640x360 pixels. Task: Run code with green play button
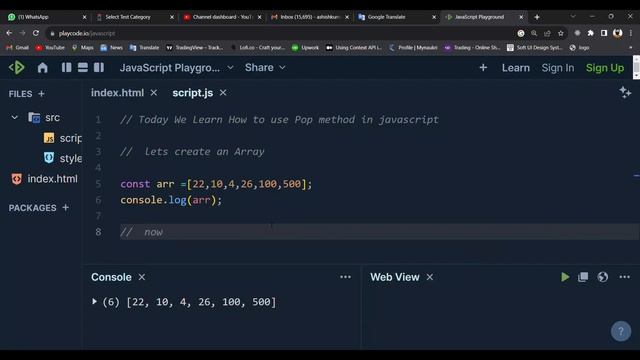(565, 277)
